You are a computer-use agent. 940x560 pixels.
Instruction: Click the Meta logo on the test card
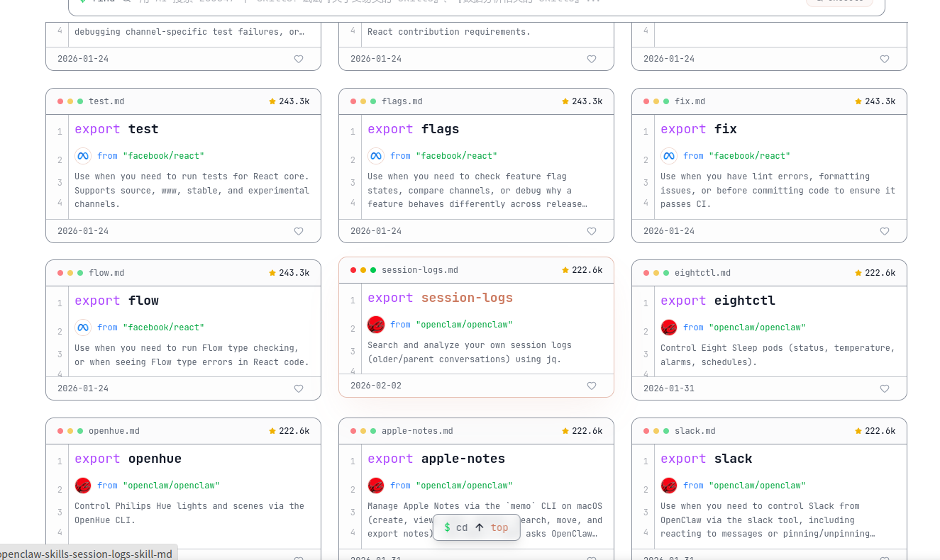pos(83,156)
